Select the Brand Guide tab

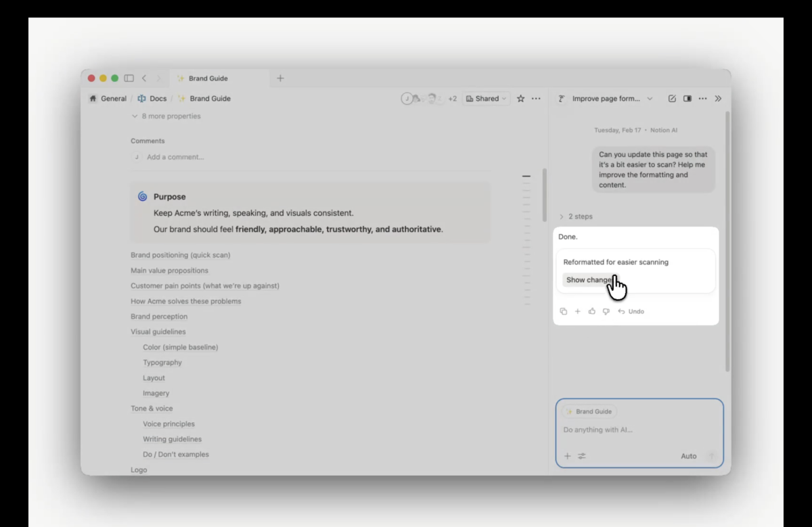pos(219,78)
